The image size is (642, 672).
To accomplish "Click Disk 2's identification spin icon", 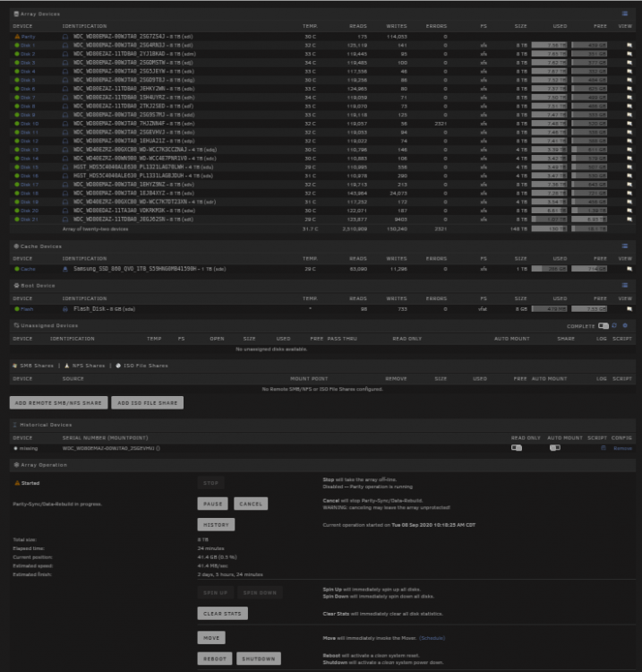I will [65, 54].
